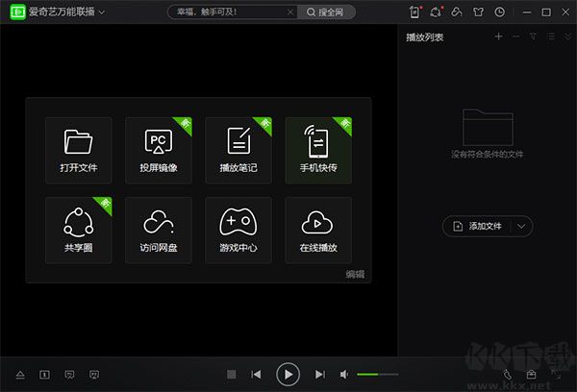Select 手机快传 phone transfer tile
The width and height of the screenshot is (577, 392).
coord(318,150)
